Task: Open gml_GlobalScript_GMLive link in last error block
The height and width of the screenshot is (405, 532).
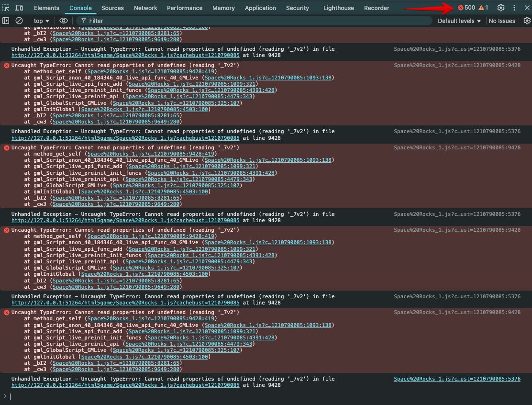Action: [176, 350]
